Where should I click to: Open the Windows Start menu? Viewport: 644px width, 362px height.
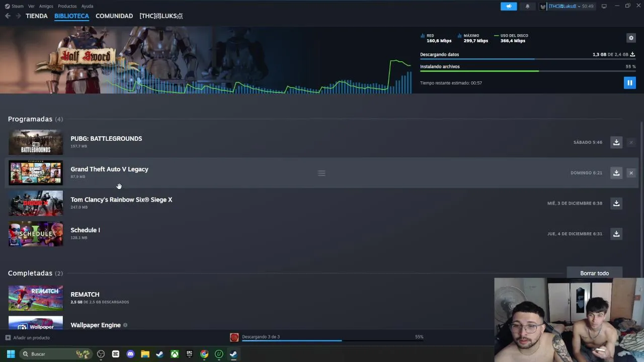tap(11, 354)
